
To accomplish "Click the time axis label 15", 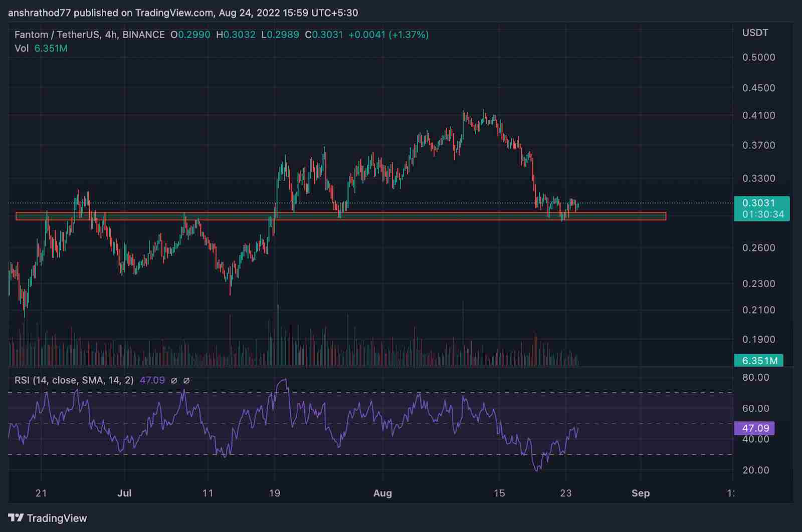I will [x=499, y=493].
